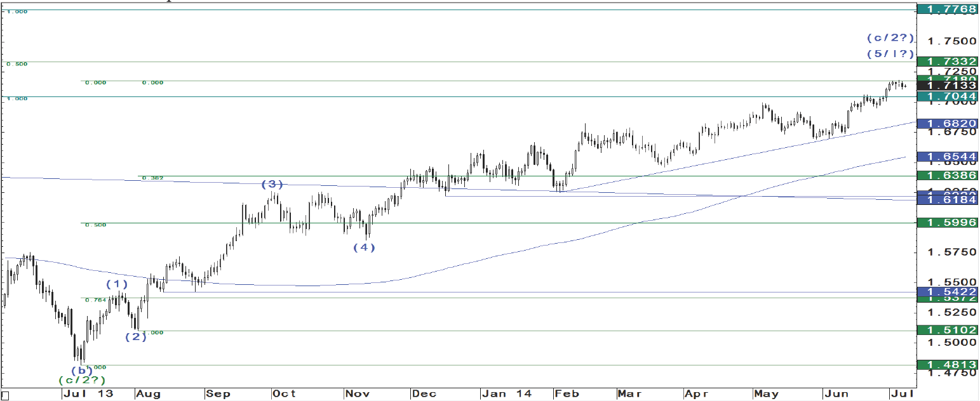
Task: Select the green (c/2?) label at bottom
Action: [x=82, y=380]
